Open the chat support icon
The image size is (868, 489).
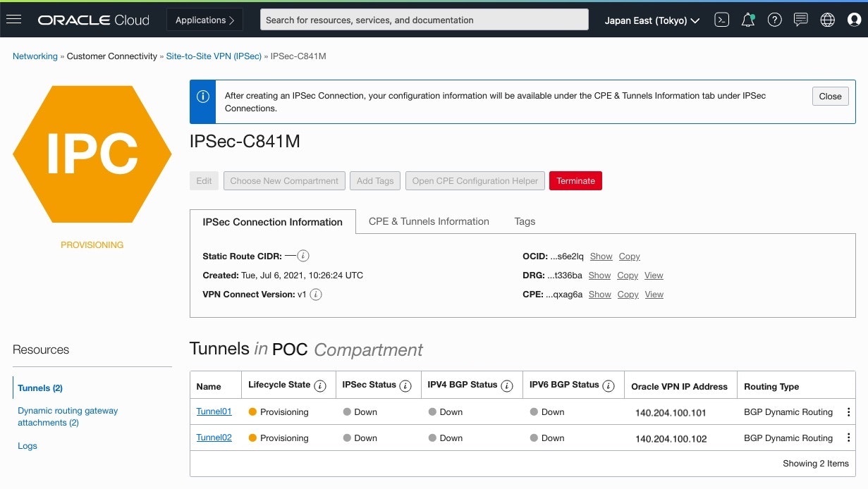800,20
